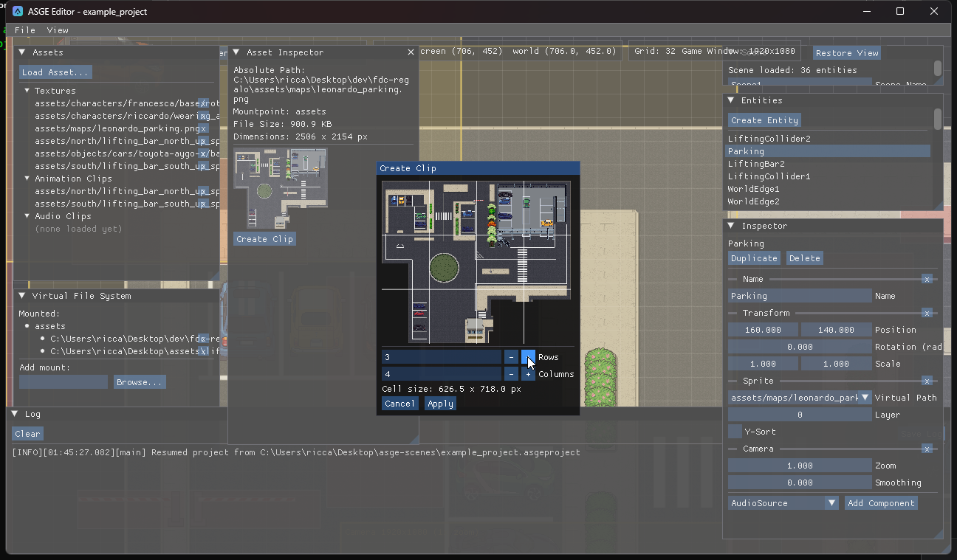Decrease Rows value with minus button
This screenshot has width=957, height=560.
pyautogui.click(x=511, y=357)
